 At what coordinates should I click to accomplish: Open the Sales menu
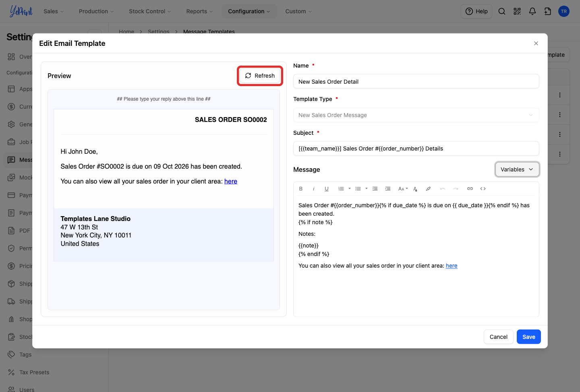click(54, 11)
